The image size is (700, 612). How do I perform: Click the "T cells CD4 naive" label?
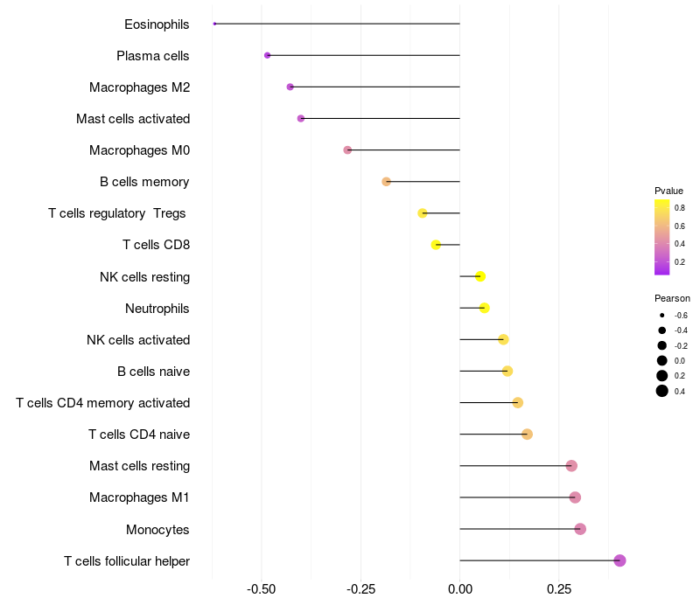pyautogui.click(x=139, y=435)
